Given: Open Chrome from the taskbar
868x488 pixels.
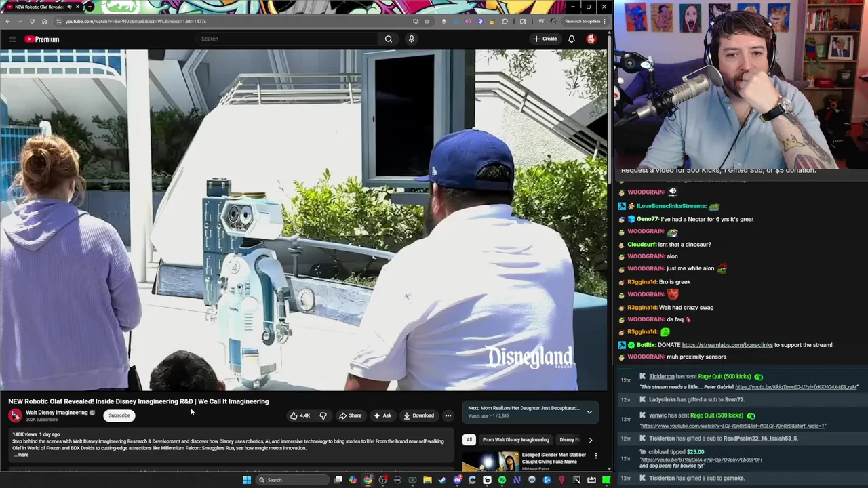Looking at the screenshot, I should (368, 480).
